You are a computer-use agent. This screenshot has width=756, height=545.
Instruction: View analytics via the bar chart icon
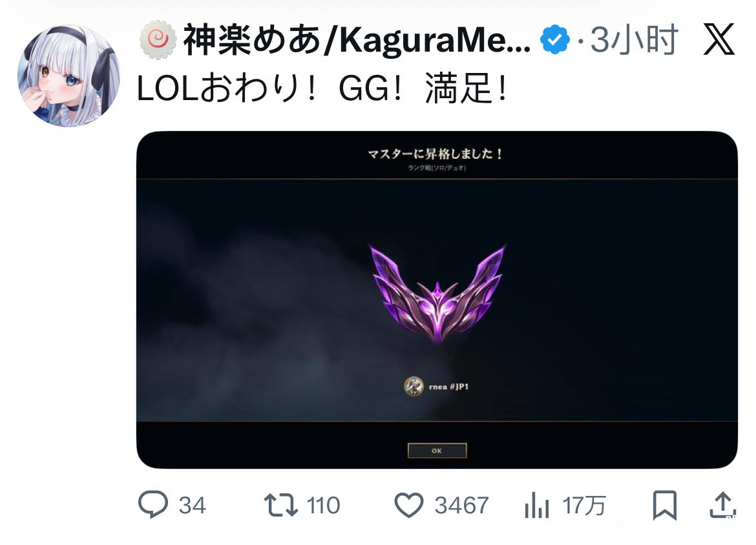536,505
